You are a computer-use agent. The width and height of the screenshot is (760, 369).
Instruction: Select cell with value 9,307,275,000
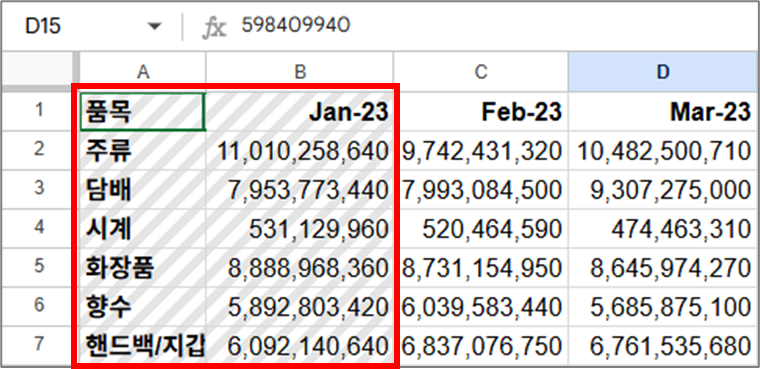[x=662, y=190]
